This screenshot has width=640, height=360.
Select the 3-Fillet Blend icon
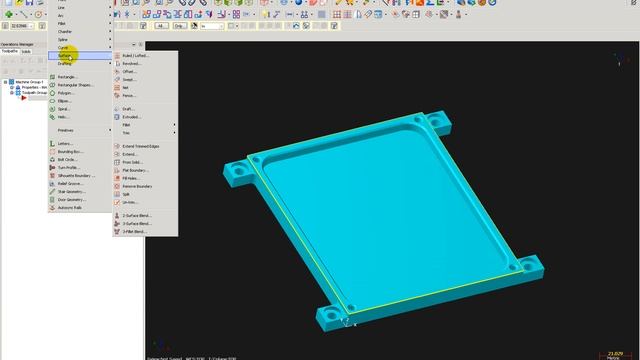(117, 231)
